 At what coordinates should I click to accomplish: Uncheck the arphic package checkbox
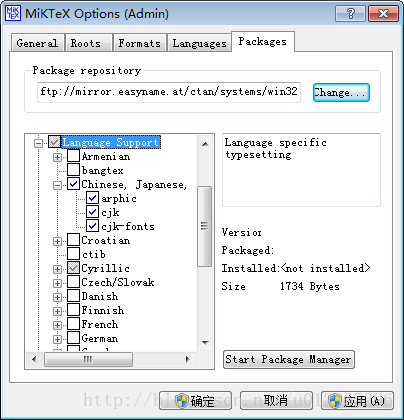[92, 198]
